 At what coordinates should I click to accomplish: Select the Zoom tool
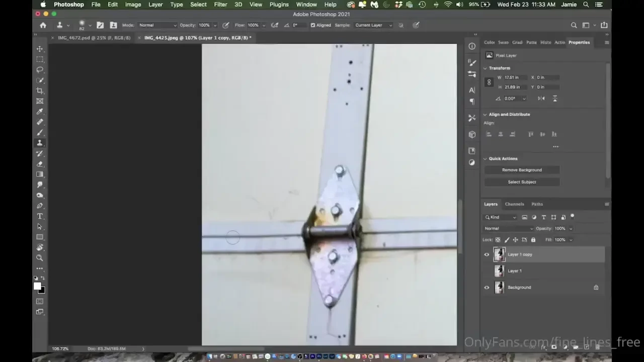[40, 257]
